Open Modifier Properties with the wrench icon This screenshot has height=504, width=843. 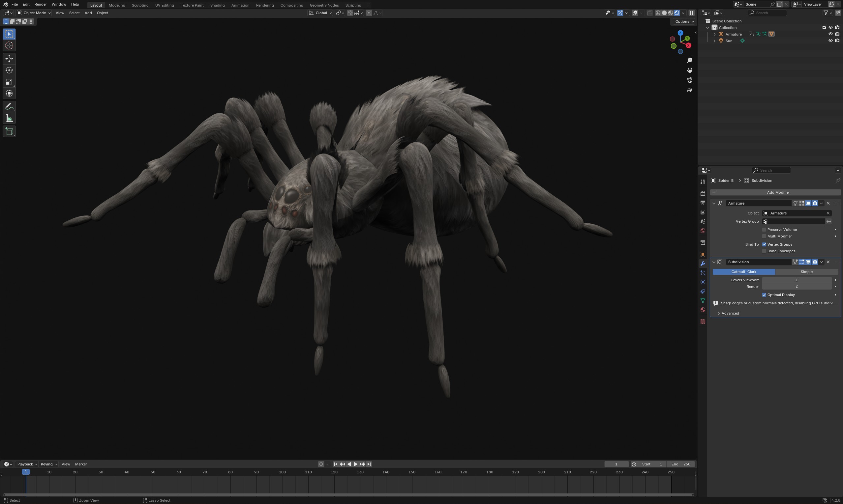tap(702, 263)
